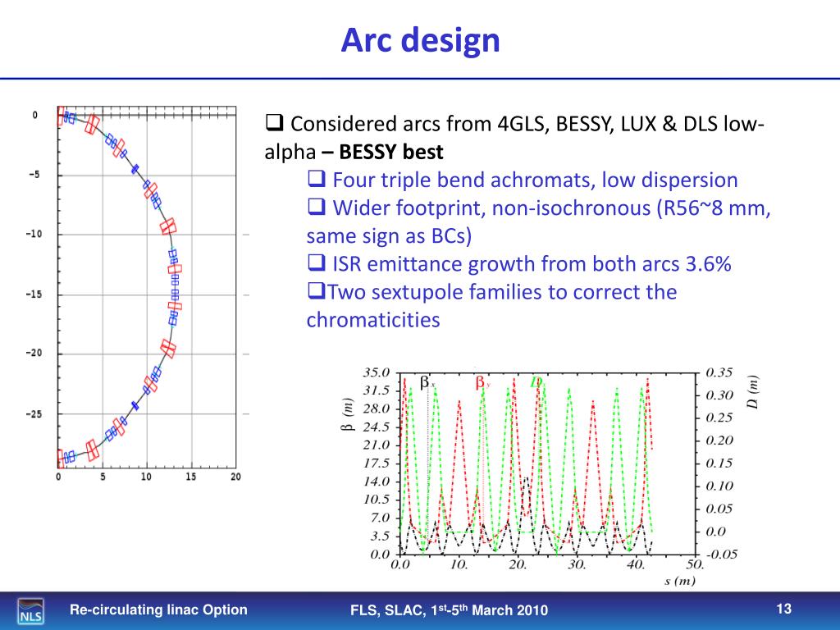Click the bold text "BESSY best"
840x630 pixels.
coord(391,152)
